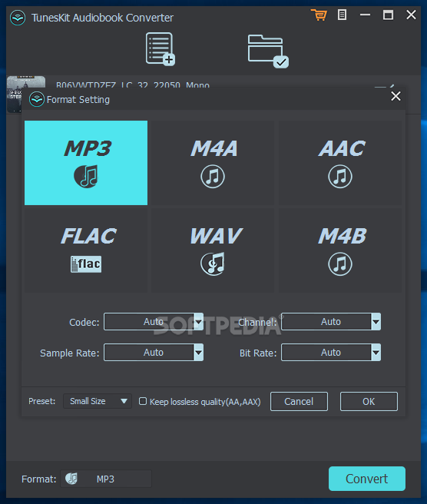This screenshot has height=504, width=427.
Task: Open the Converted folder icon
Action: pos(268,51)
